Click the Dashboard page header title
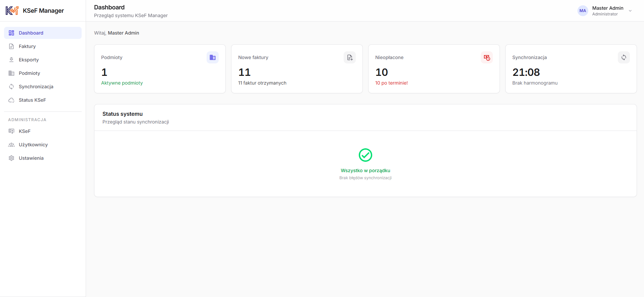Image resolution: width=644 pixels, height=297 pixels. (109, 7)
